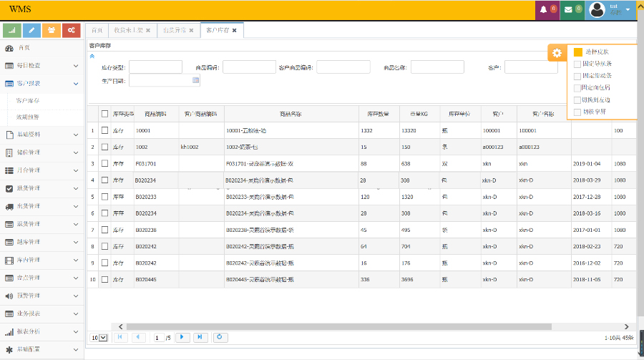The image size is (644, 360).
Task: Open the test user account dropdown arrow
Action: click(x=628, y=9)
